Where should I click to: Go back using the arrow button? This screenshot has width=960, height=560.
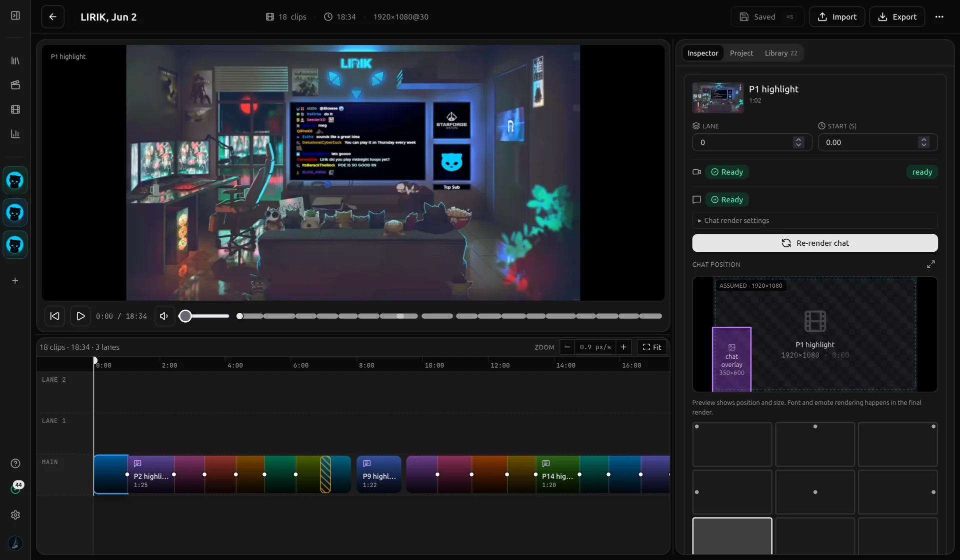pyautogui.click(x=52, y=17)
